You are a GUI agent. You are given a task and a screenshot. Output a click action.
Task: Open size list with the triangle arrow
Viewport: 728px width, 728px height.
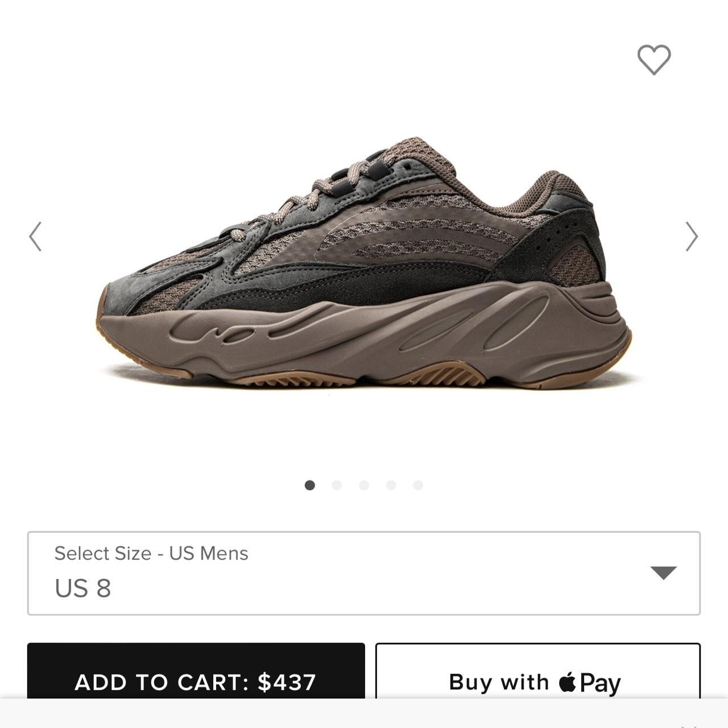tap(663, 573)
